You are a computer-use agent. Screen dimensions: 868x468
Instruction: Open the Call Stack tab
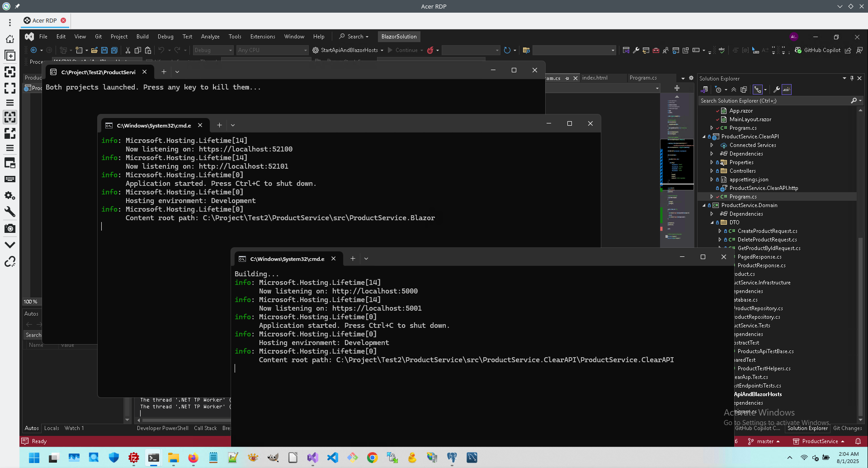click(x=205, y=428)
